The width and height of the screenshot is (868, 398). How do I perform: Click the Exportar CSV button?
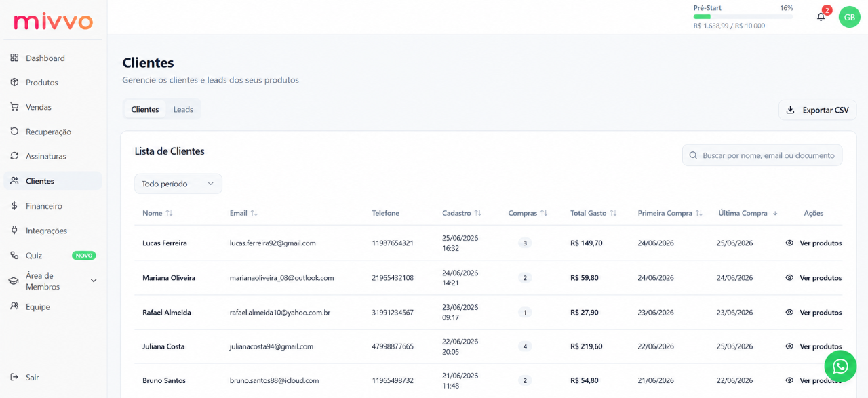(x=818, y=110)
